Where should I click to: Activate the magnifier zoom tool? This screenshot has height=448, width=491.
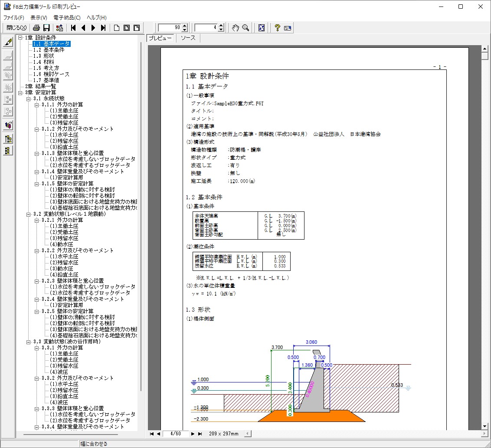click(246, 28)
